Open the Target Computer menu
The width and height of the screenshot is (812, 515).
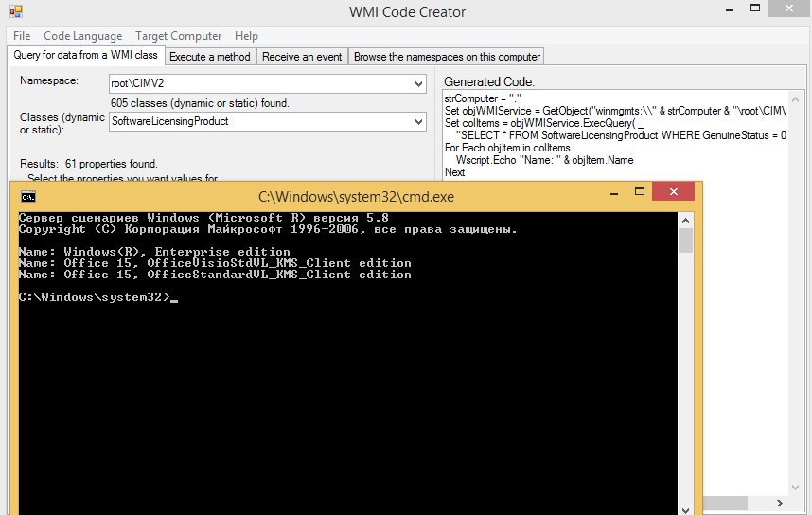coord(178,36)
